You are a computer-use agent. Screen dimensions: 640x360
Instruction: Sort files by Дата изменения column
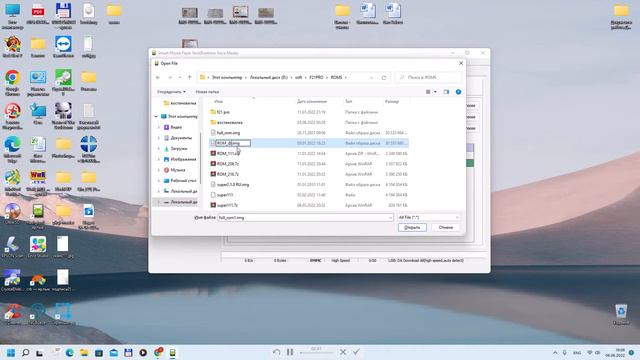pos(312,101)
